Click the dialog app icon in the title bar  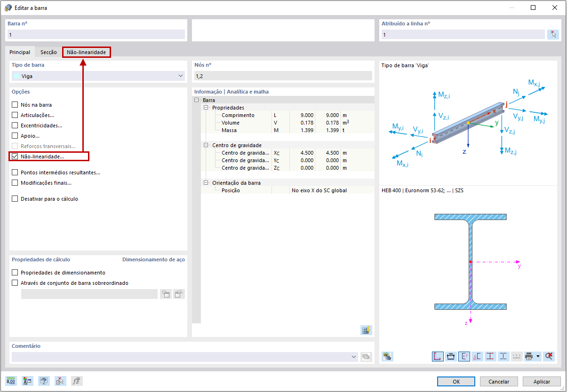8,8
